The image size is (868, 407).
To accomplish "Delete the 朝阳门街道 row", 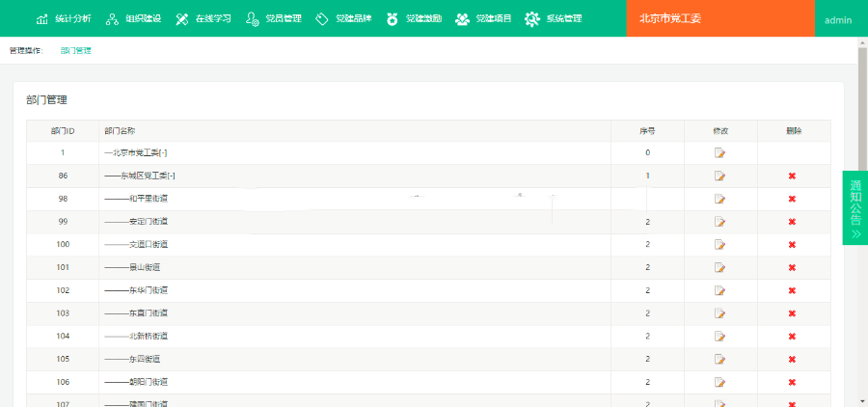I will point(792,382).
